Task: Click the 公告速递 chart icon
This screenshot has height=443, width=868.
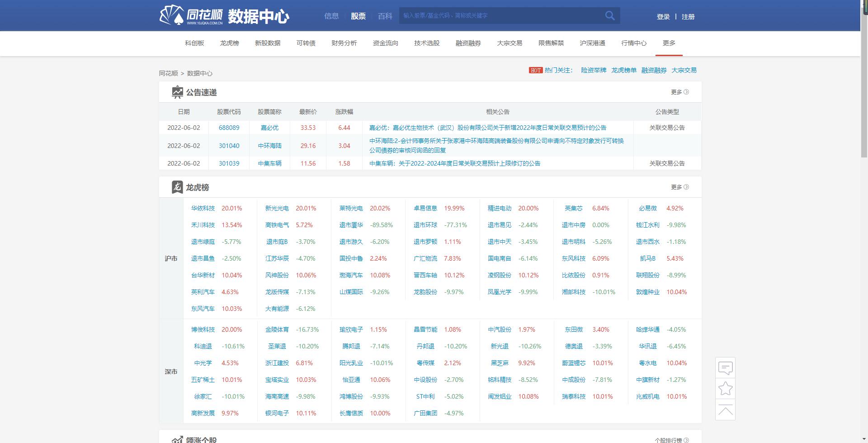Action: click(x=177, y=92)
